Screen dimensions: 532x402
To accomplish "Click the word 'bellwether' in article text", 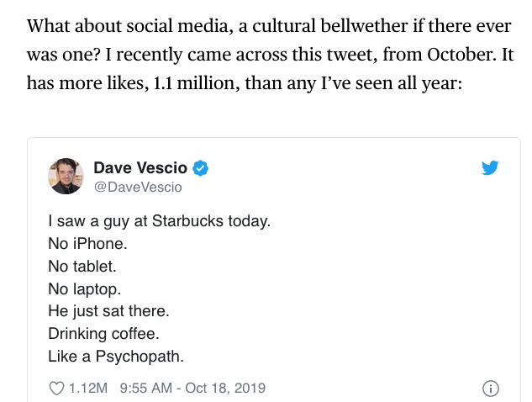I will coord(364,26).
